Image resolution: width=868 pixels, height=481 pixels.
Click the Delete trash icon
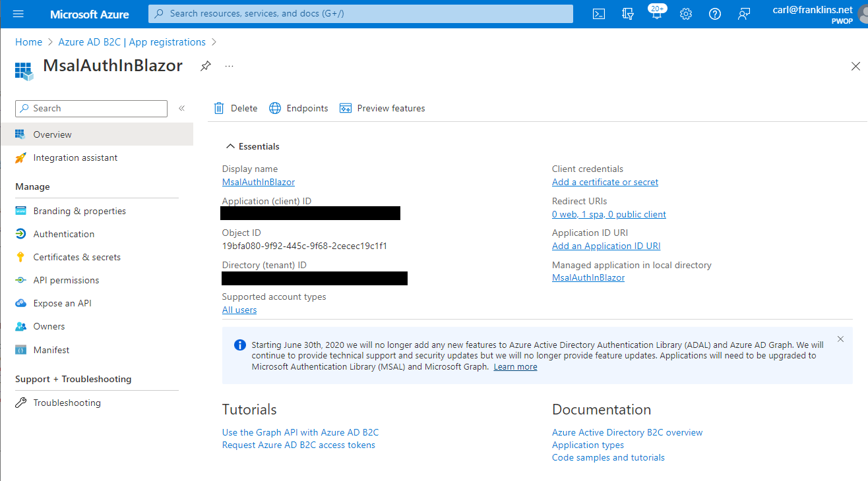pyautogui.click(x=219, y=108)
